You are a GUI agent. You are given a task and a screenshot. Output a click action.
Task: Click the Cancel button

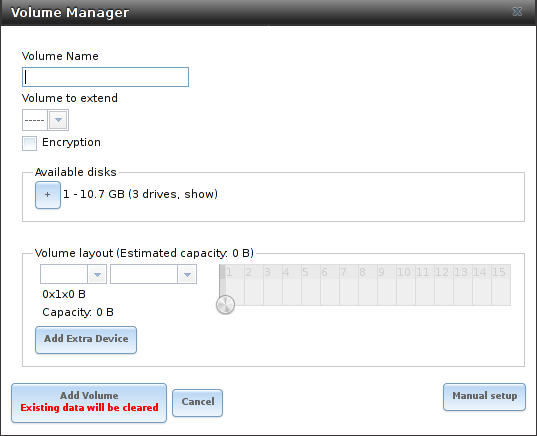coord(198,403)
